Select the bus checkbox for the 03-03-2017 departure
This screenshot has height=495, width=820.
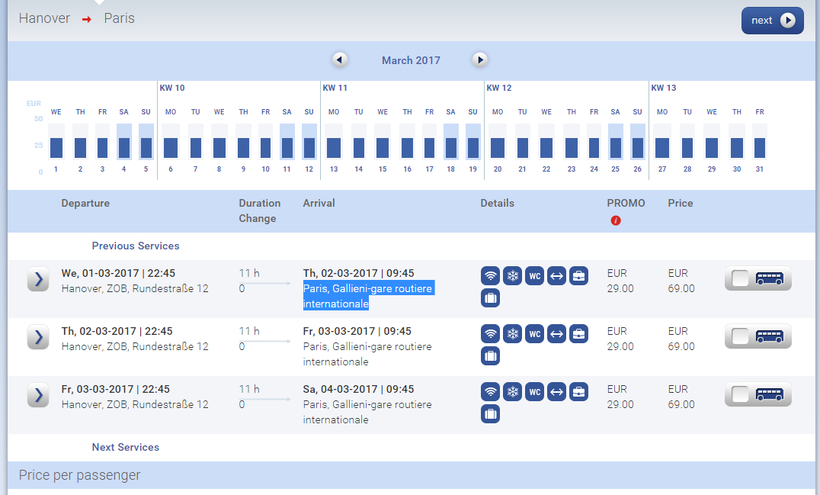coord(741,395)
